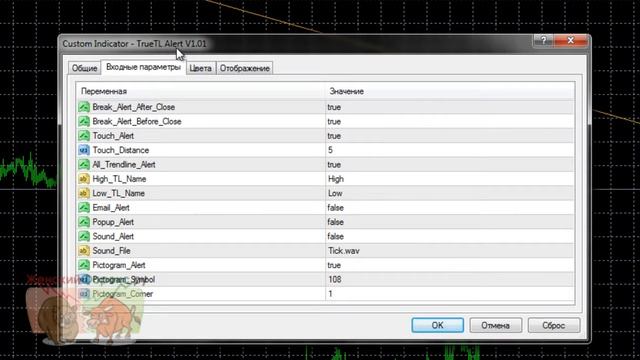Image resolution: width=640 pixels, height=360 pixels.
Task: Click the Pictogram_Symbol value 108
Action: 335,280
